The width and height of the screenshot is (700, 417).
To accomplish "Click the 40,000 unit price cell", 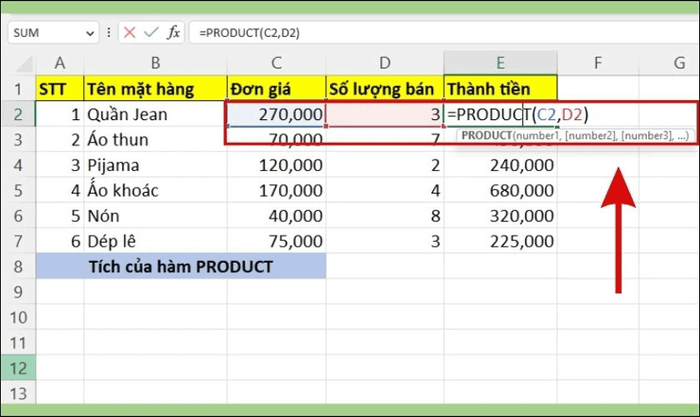I will click(276, 216).
